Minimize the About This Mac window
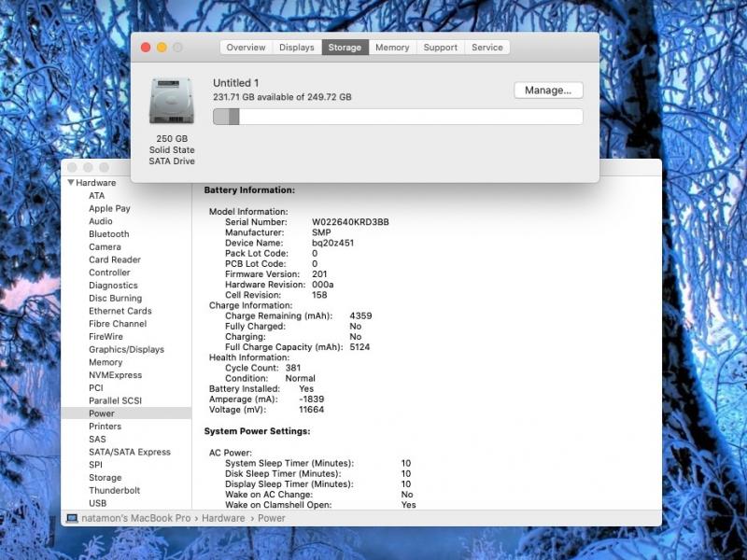Image resolution: width=747 pixels, height=560 pixels. (162, 48)
